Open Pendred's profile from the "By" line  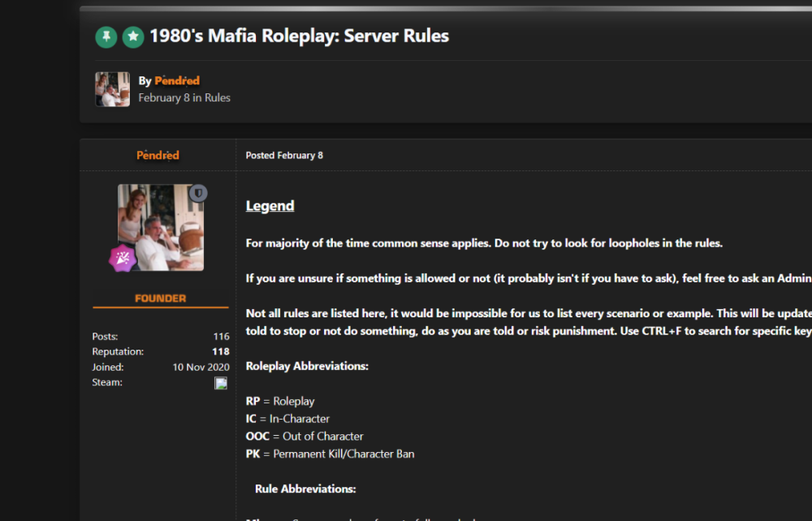click(177, 80)
